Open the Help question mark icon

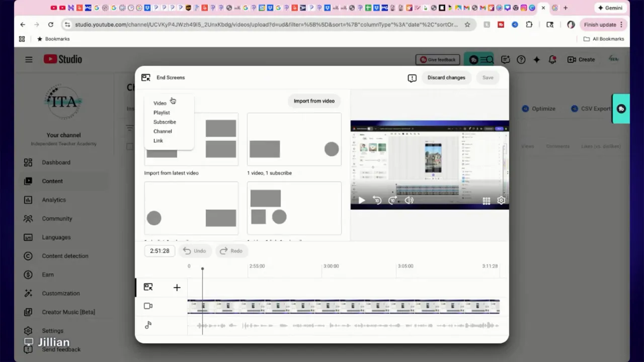click(x=521, y=59)
